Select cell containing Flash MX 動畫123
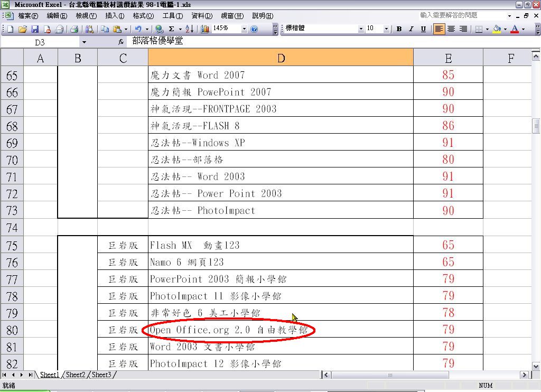Image resolution: width=541 pixels, height=392 pixels. (x=281, y=245)
